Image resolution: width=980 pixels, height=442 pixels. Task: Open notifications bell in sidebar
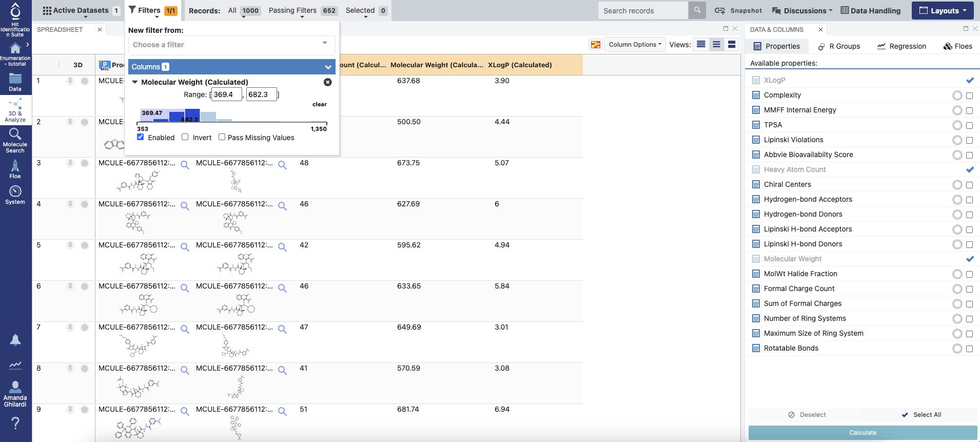pyautogui.click(x=15, y=340)
